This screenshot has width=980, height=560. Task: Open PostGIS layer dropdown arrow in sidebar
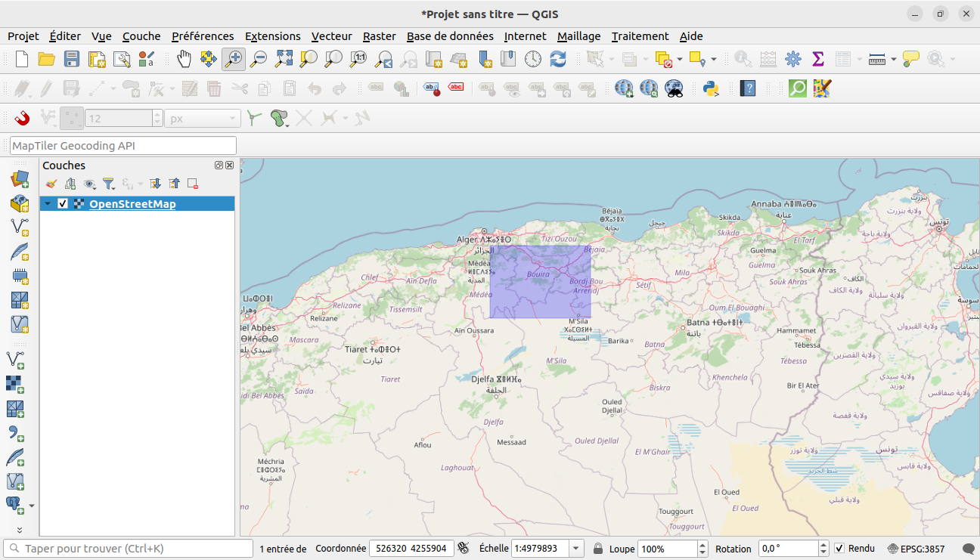32,505
